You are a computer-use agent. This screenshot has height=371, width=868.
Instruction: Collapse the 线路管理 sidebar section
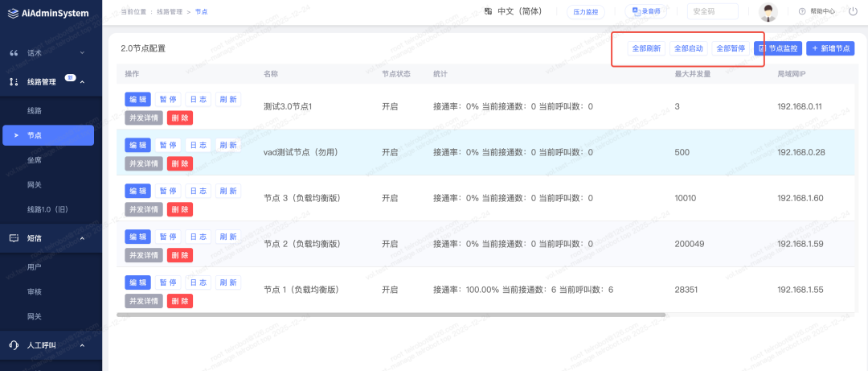(82, 81)
